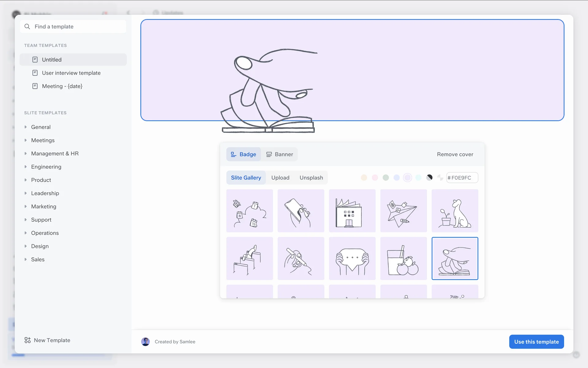Click Use this template button

click(536, 342)
